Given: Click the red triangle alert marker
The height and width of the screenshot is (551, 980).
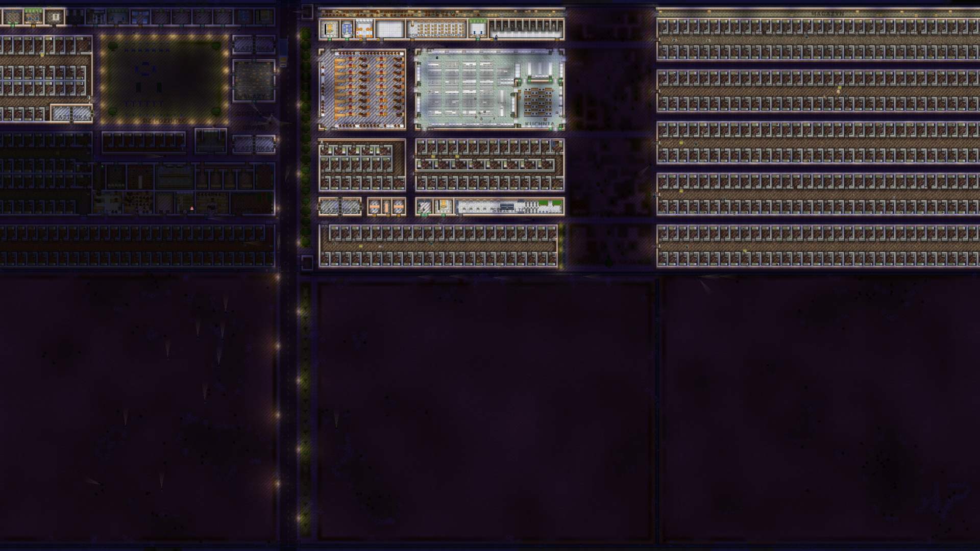Looking at the screenshot, I should [192, 208].
